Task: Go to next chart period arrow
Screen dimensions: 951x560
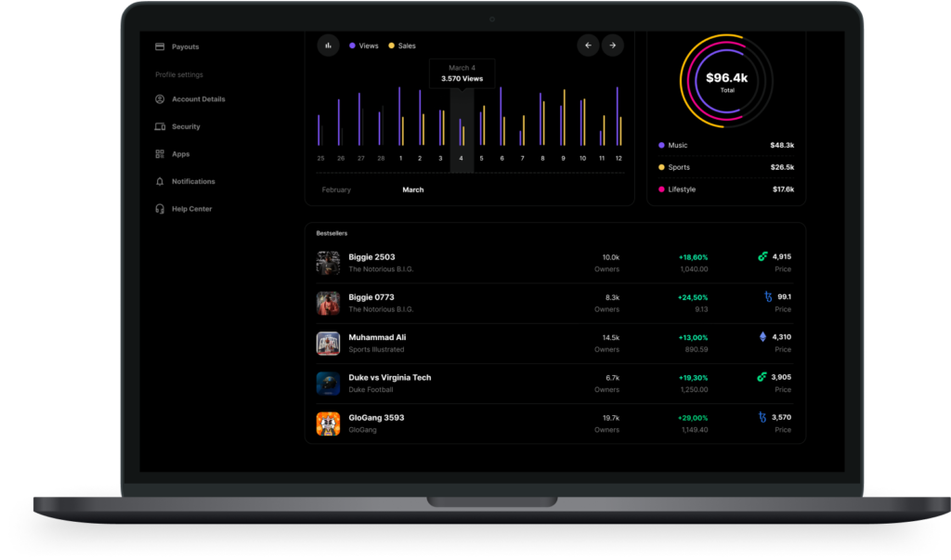Action: click(613, 46)
